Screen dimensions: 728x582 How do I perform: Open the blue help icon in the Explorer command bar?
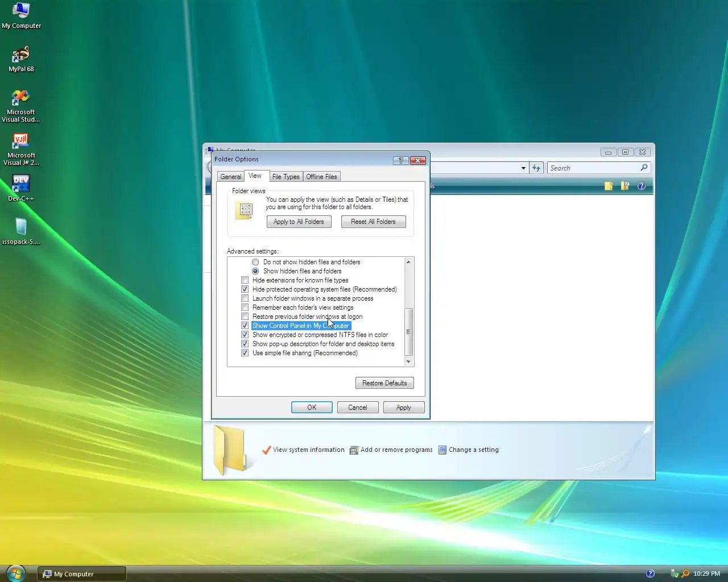(642, 186)
